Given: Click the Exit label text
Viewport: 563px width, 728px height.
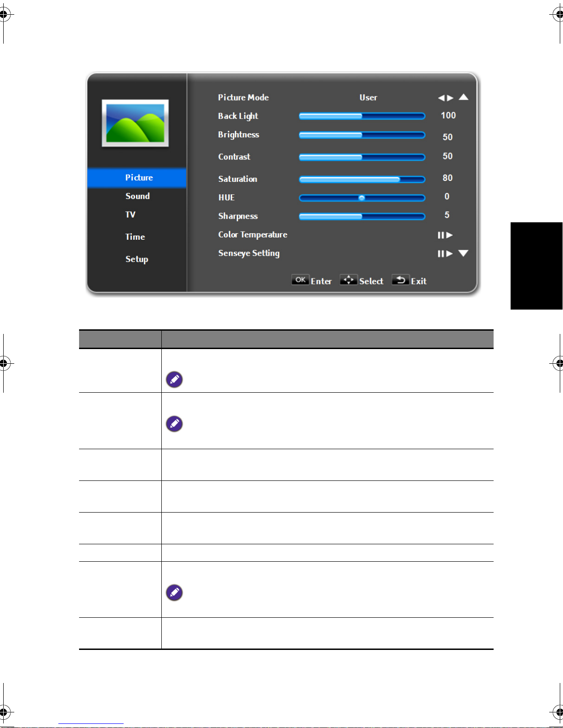Looking at the screenshot, I should click(x=419, y=281).
